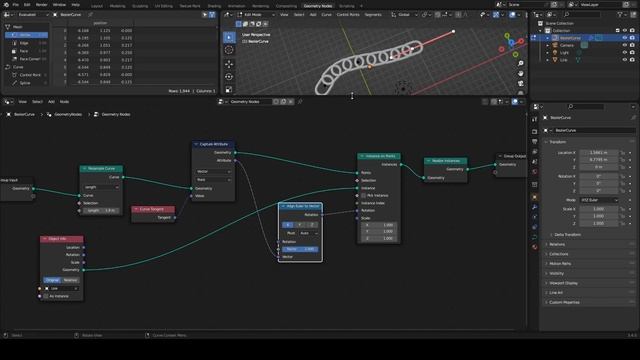640x360 pixels.
Task: Select the Scale tool in viewport toolbar
Action: pyautogui.click(x=229, y=89)
